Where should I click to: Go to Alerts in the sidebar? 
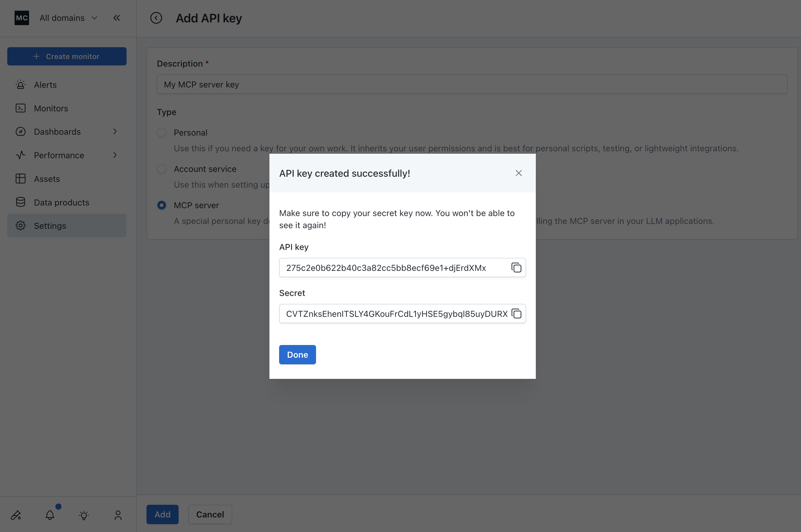[x=45, y=85]
